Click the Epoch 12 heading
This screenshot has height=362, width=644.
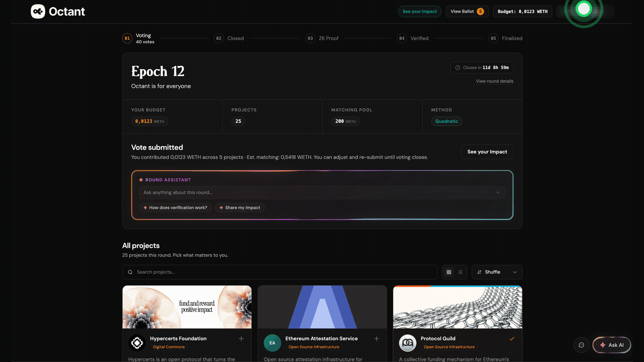pyautogui.click(x=158, y=71)
